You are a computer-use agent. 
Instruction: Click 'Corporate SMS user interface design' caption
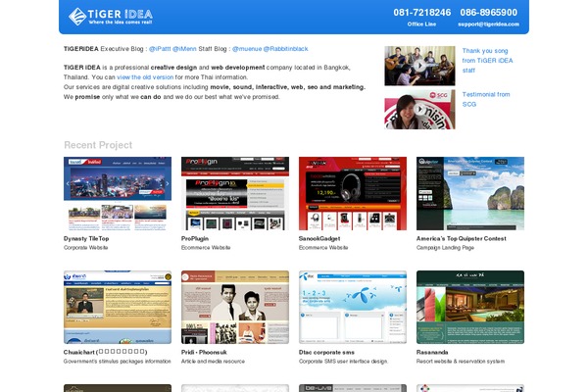[343, 362]
